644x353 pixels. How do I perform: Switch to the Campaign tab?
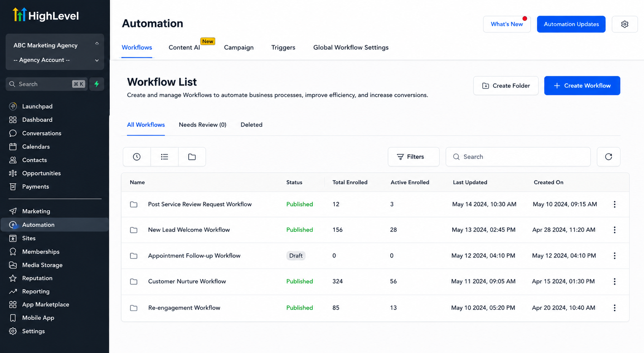(x=239, y=47)
